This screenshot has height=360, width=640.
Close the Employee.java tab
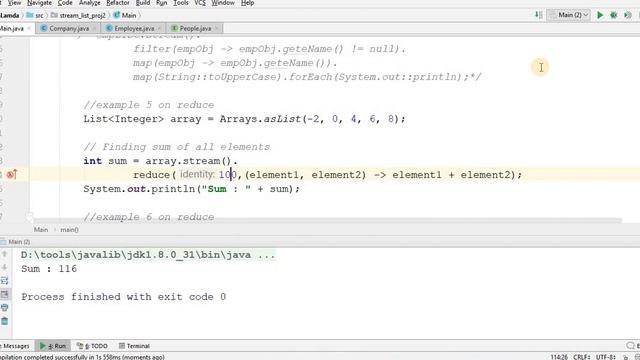click(160, 28)
